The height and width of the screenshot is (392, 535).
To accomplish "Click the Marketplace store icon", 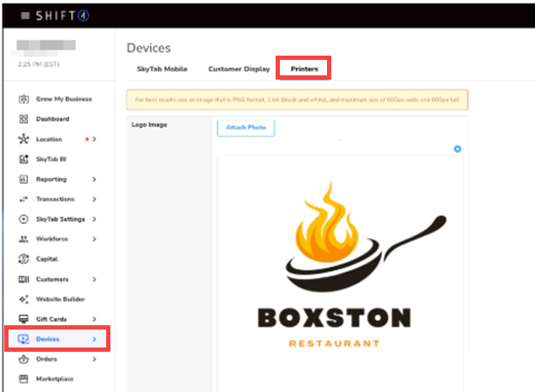I will point(24,378).
